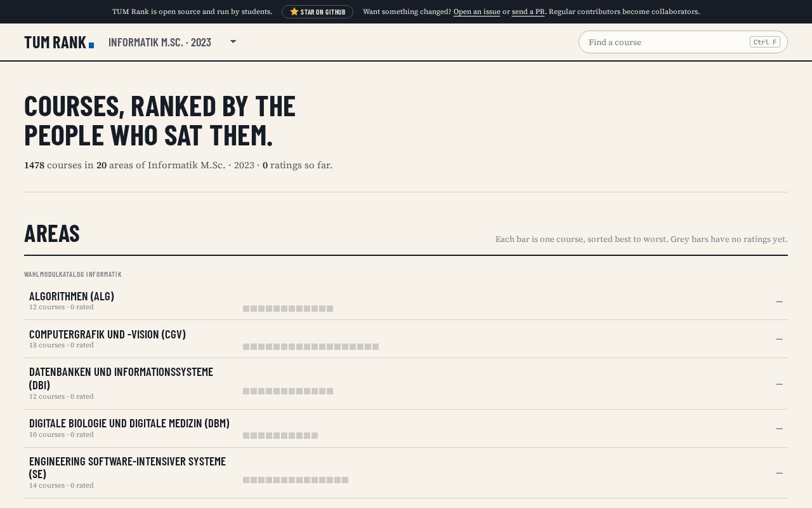The image size is (812, 508).
Task: Click first course bar in DBI row
Action: 246,391
